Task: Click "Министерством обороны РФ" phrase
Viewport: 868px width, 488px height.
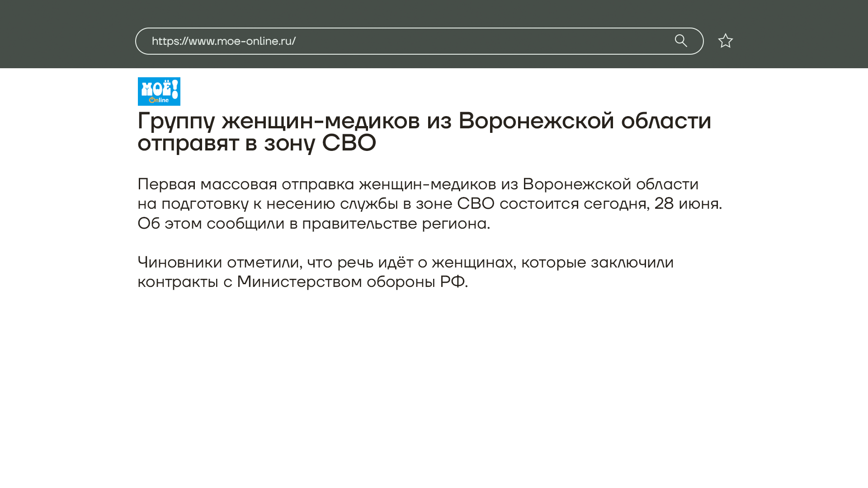Action: 351,282
